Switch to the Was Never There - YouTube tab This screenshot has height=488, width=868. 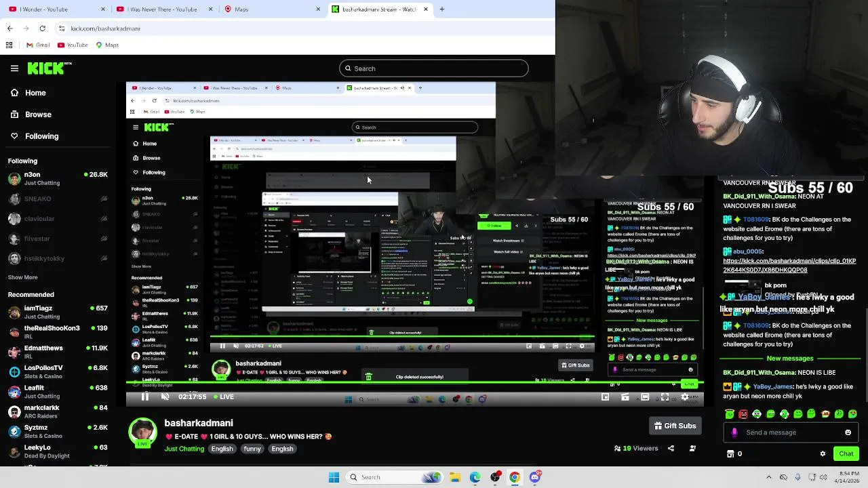[x=163, y=9]
